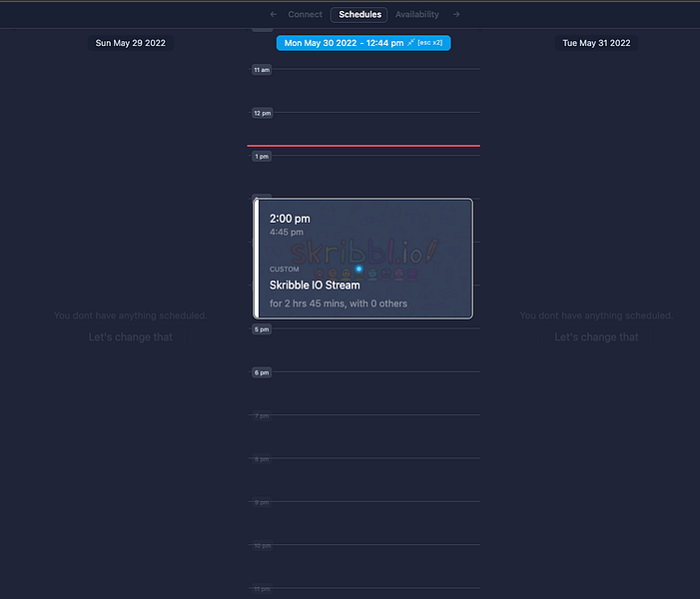Image resolution: width=700 pixels, height=599 pixels.
Task: Switch to the Connect tab
Action: tap(305, 14)
